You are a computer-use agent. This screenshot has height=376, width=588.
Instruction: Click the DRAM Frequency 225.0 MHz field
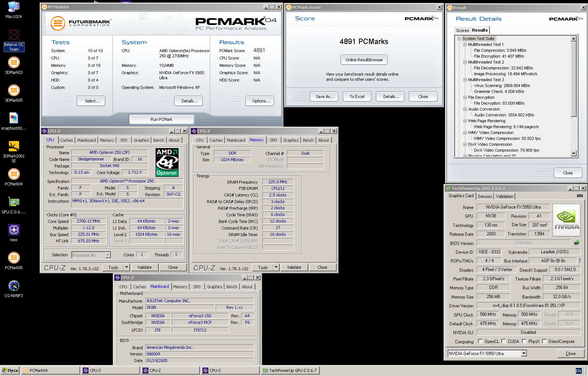coord(278,182)
